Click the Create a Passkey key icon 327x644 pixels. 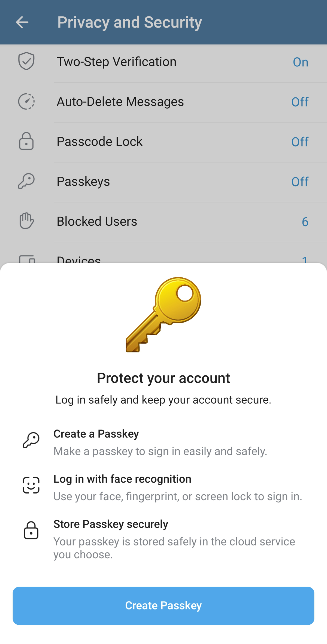(31, 440)
